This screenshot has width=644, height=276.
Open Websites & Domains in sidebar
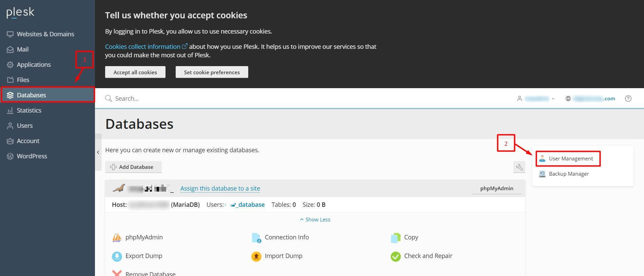45,34
